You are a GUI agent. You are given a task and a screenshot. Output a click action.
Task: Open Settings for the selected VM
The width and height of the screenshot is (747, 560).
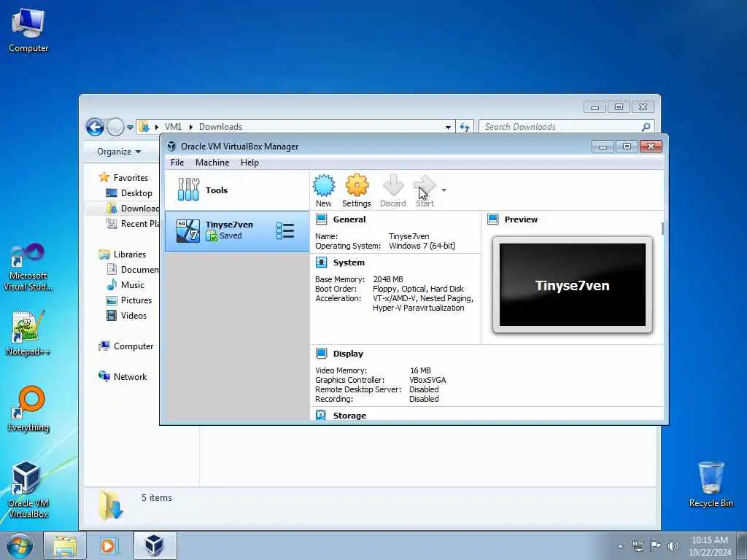[356, 190]
